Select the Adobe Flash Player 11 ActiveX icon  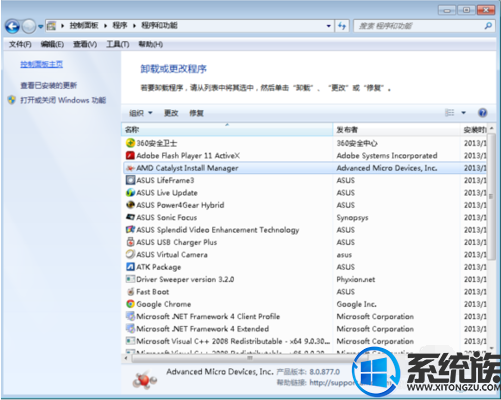pos(130,155)
